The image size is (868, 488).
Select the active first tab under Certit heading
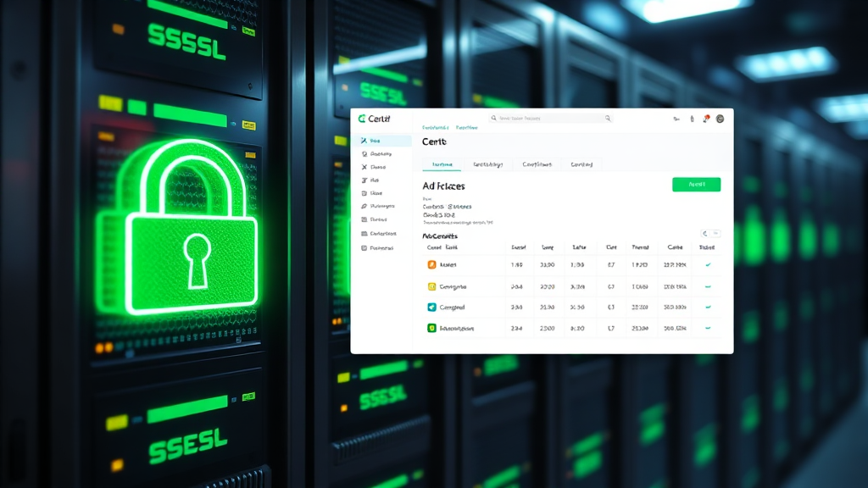tap(442, 164)
